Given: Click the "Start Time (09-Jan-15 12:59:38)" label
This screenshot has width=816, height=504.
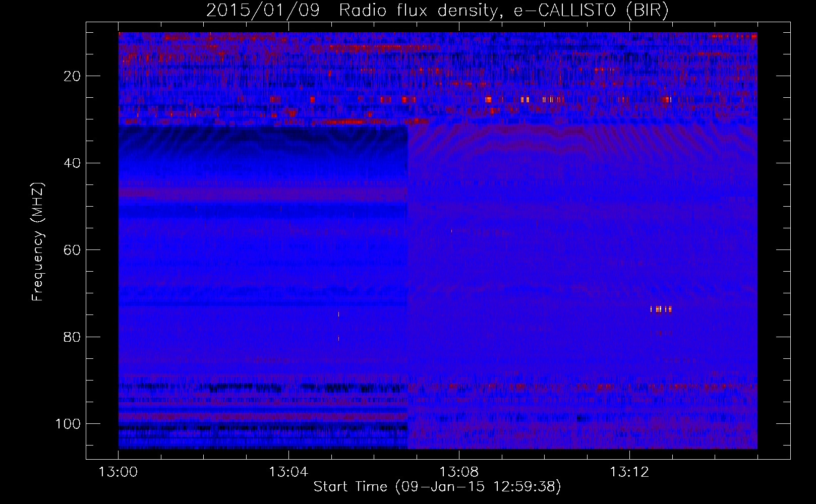Looking at the screenshot, I should 437,487.
